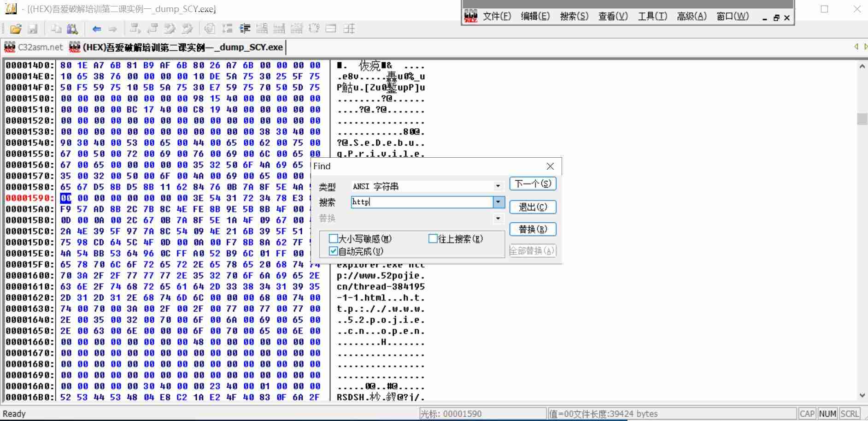Open the 搜索(S) menu

[574, 17]
